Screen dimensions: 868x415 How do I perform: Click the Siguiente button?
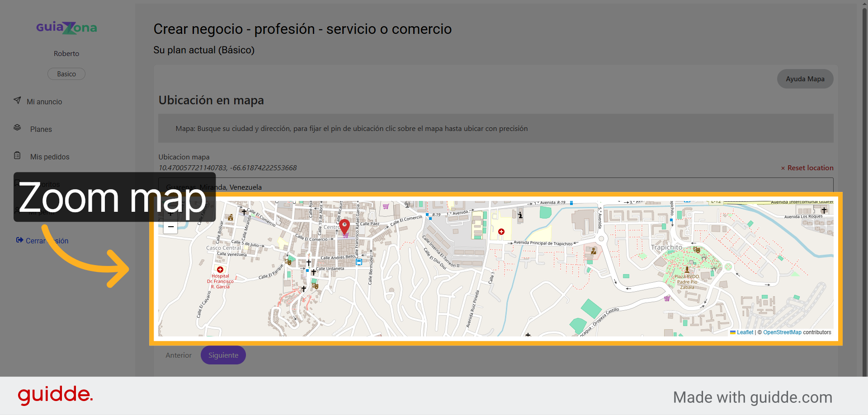coord(223,355)
